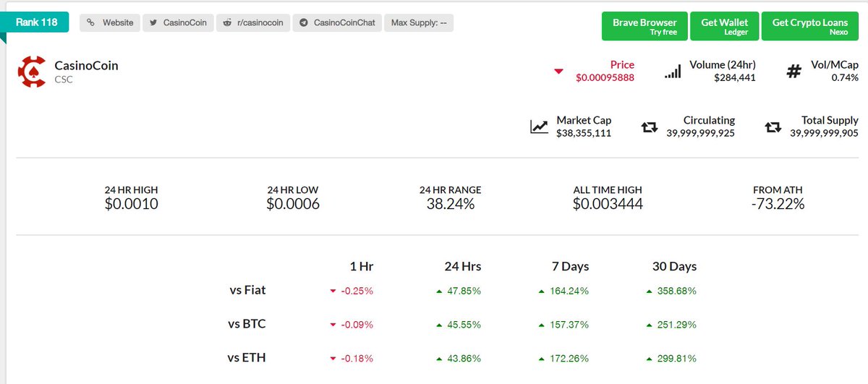
Task: Click the volume bars icon
Action: pyautogui.click(x=673, y=72)
